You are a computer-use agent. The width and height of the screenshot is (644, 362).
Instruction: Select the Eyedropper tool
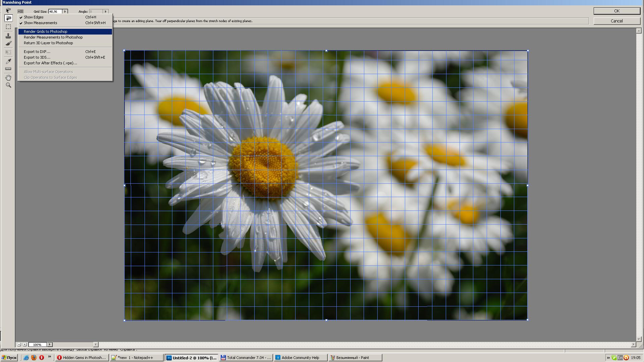pyautogui.click(x=8, y=61)
